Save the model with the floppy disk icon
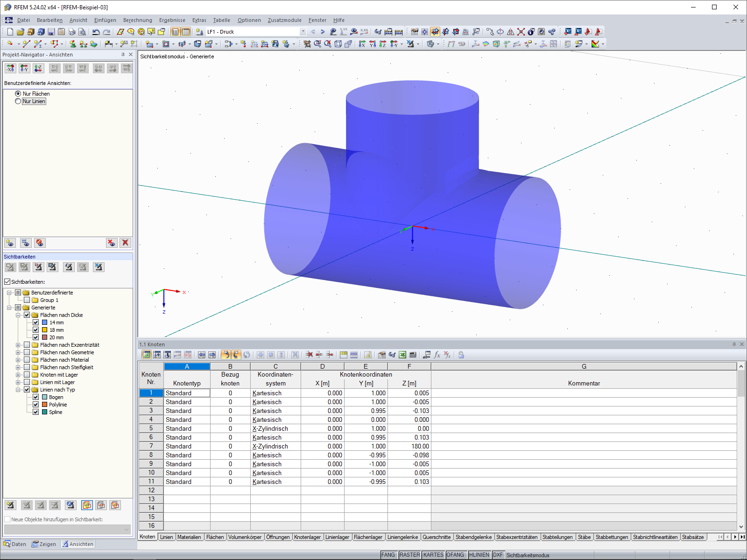Viewport: 747px width, 560px height. (x=51, y=32)
